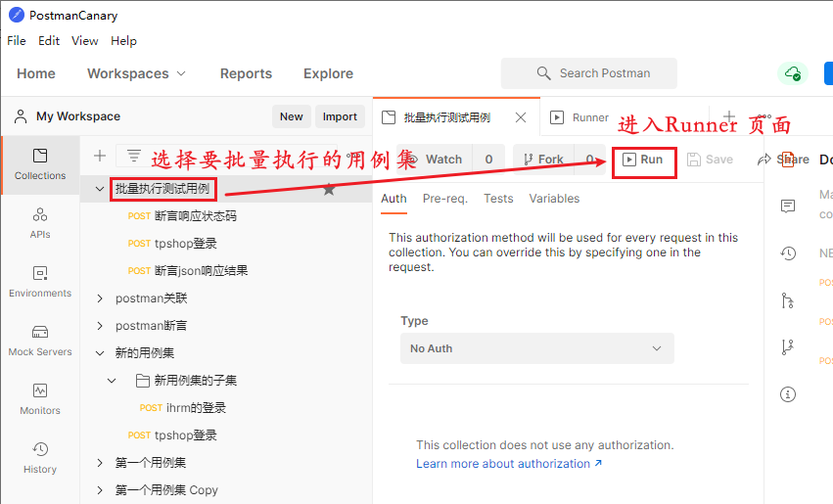This screenshot has width=833, height=504.
Task: Go to Home
Action: 36,73
